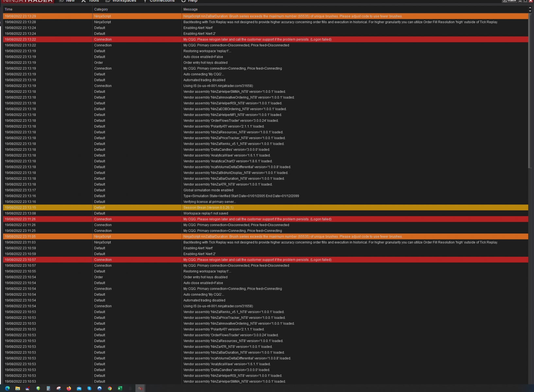Image resolution: width=534 pixels, height=392 pixels.
Task: Open the blue mountain VPN taskbar icon
Action: [x=99, y=388]
